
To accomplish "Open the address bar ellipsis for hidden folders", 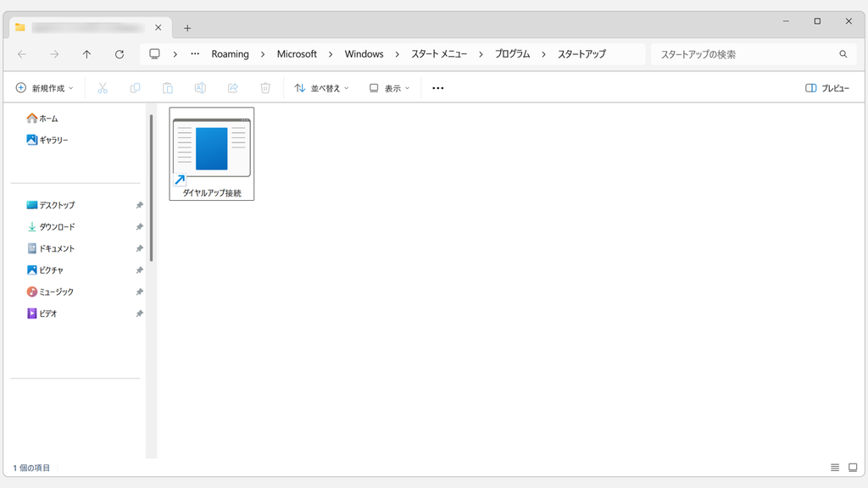I will pyautogui.click(x=195, y=54).
